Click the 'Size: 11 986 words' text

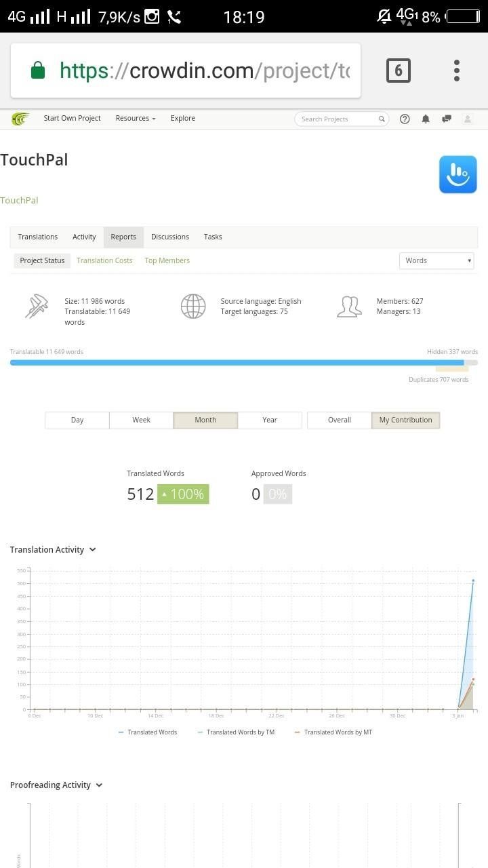(x=95, y=301)
